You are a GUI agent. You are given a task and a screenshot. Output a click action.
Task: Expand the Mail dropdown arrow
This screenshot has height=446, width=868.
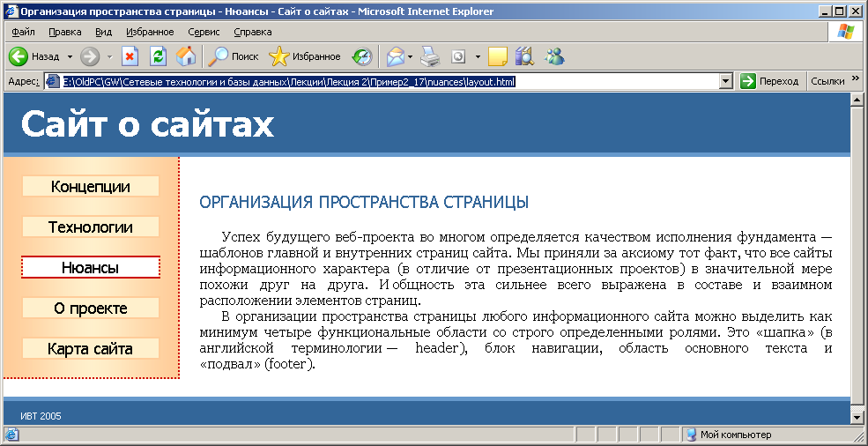pos(410,56)
